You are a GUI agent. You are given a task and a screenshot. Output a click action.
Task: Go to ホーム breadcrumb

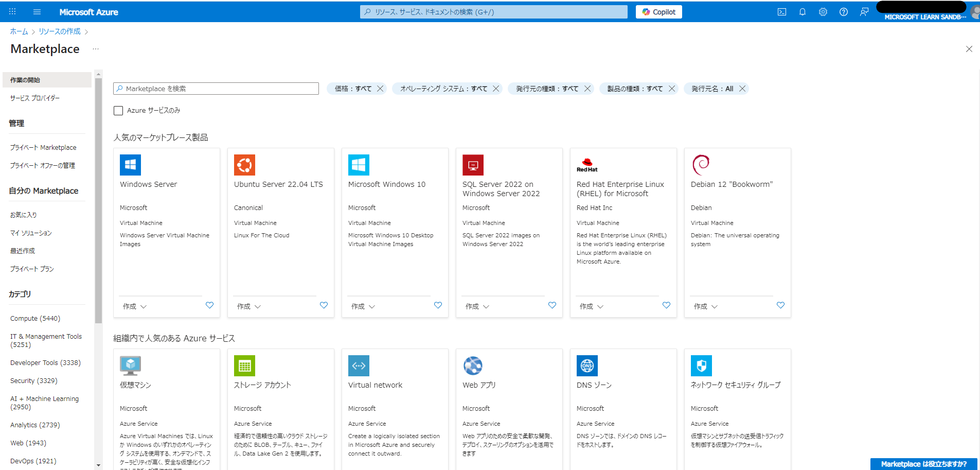click(19, 31)
